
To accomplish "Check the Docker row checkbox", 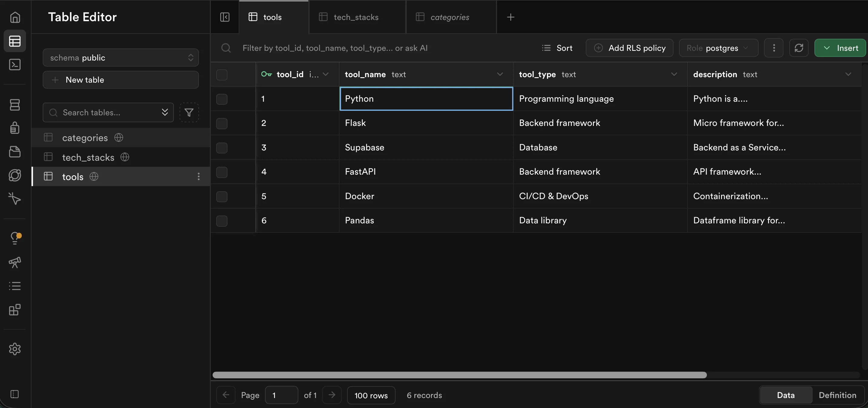I will tap(222, 197).
